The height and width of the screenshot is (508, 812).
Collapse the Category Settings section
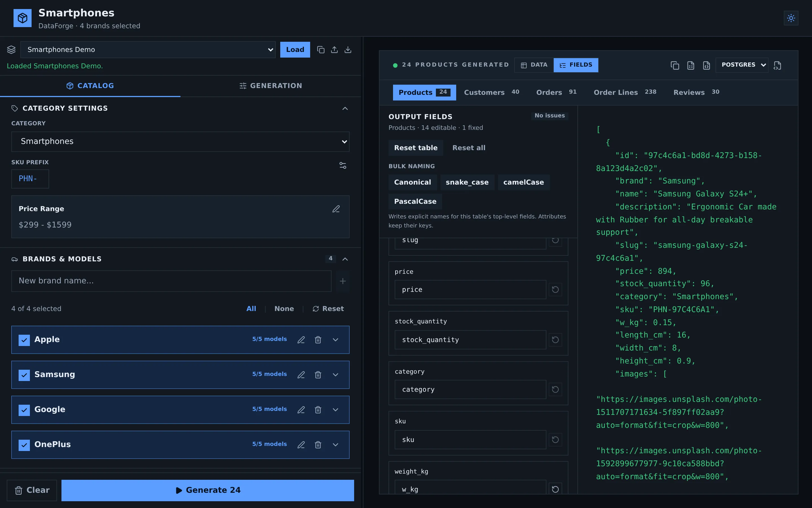click(345, 109)
